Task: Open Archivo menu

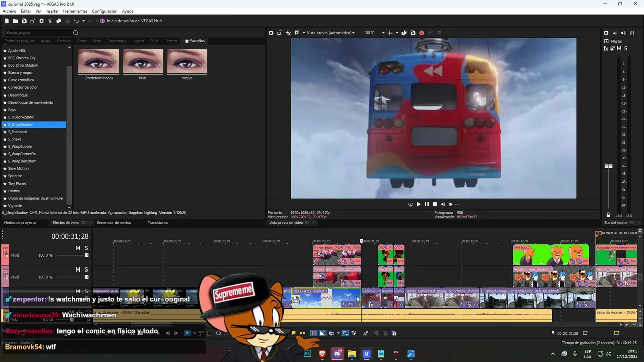Action: (x=9, y=11)
